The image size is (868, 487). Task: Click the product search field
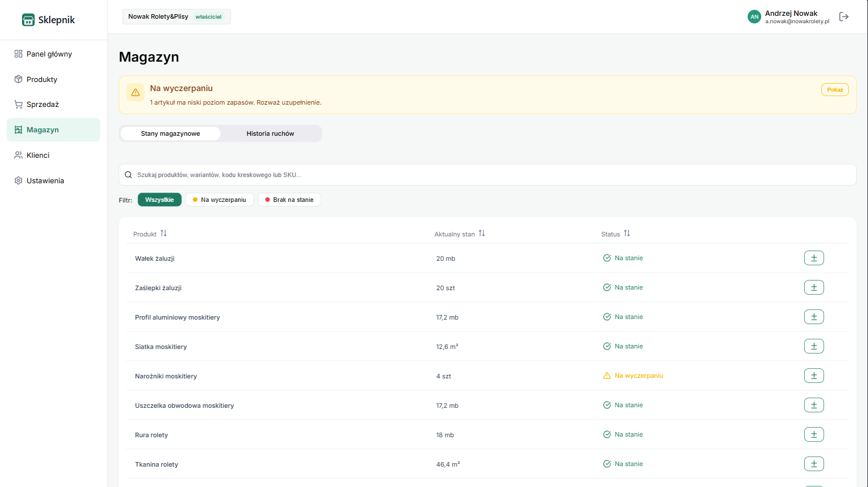[487, 175]
